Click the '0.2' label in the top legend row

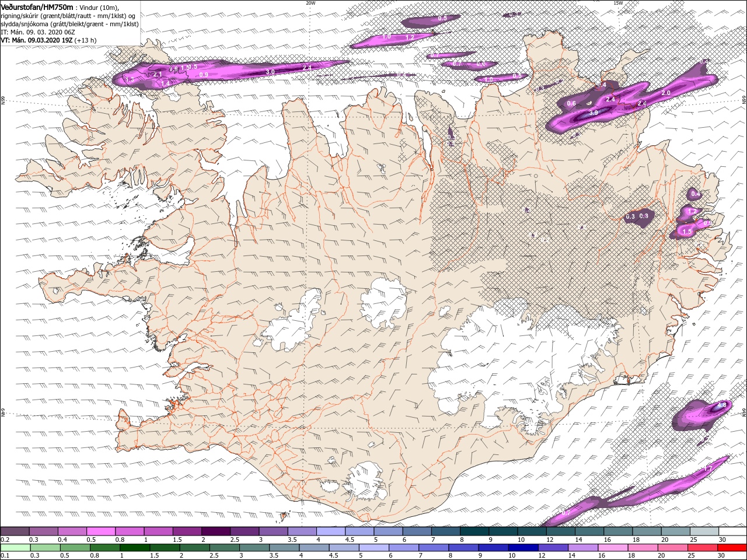click(5, 540)
